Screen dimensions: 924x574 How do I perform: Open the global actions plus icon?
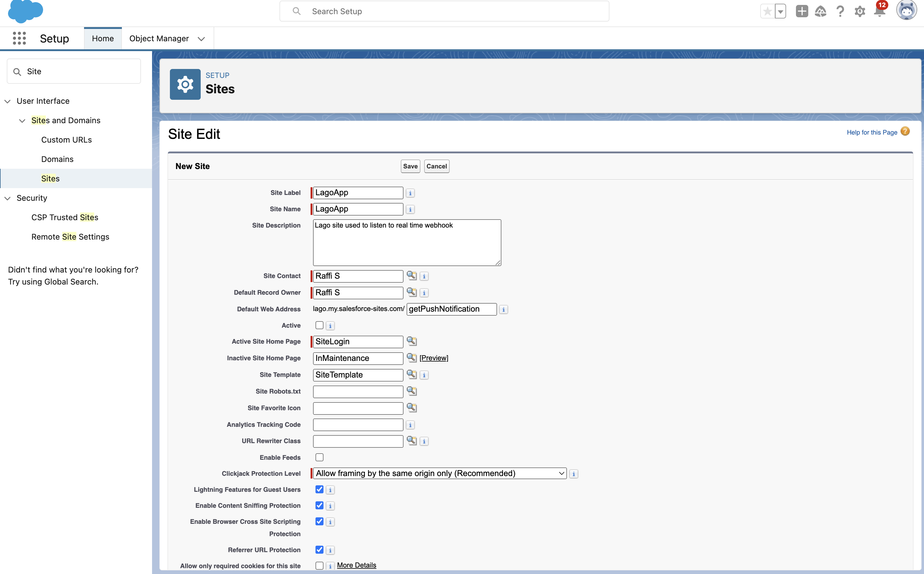point(801,11)
